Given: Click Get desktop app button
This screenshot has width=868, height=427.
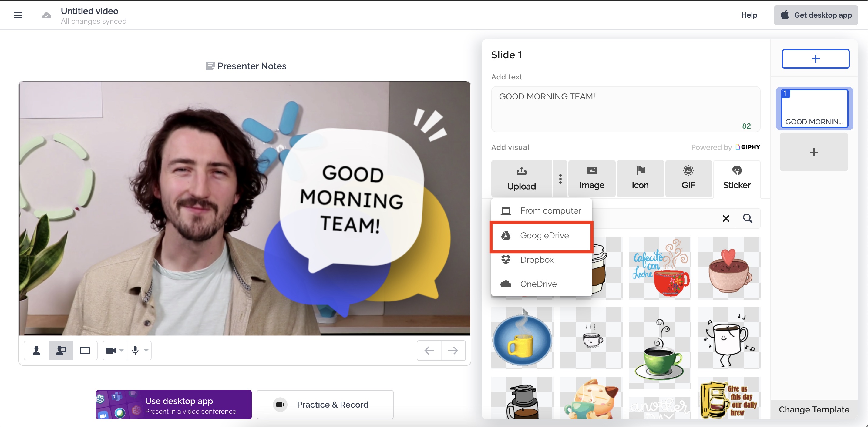Looking at the screenshot, I should point(816,15).
